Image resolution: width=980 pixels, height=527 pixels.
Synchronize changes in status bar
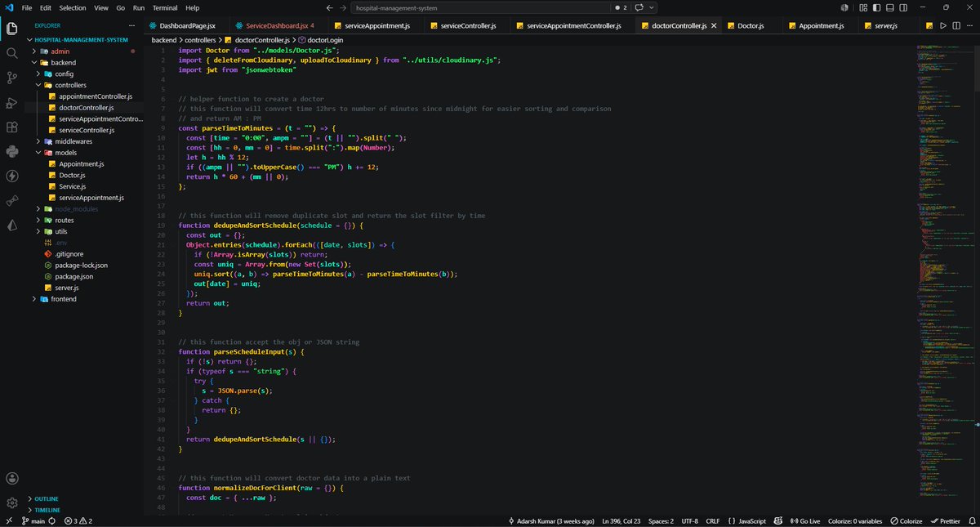point(52,520)
